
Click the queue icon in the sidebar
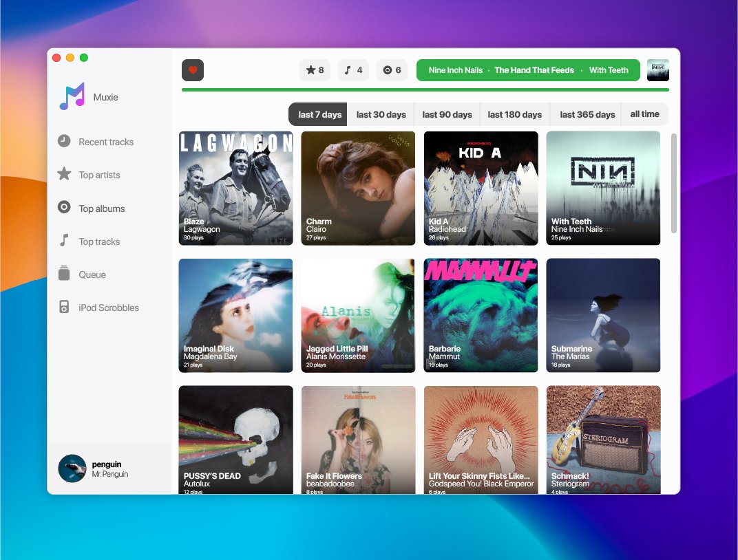(64, 274)
